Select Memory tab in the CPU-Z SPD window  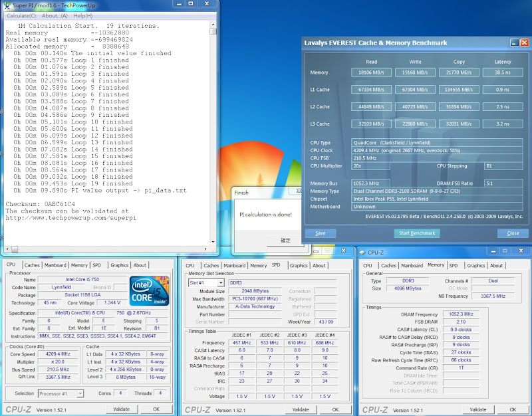[x=259, y=265]
